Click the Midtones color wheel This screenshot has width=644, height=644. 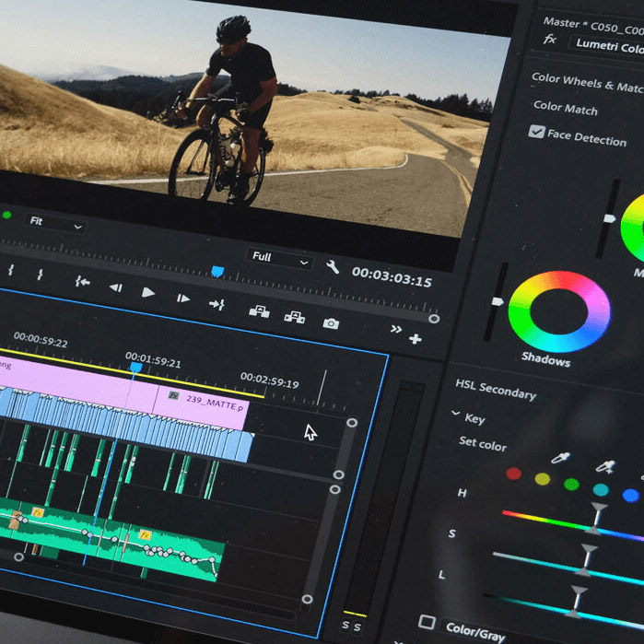click(633, 227)
